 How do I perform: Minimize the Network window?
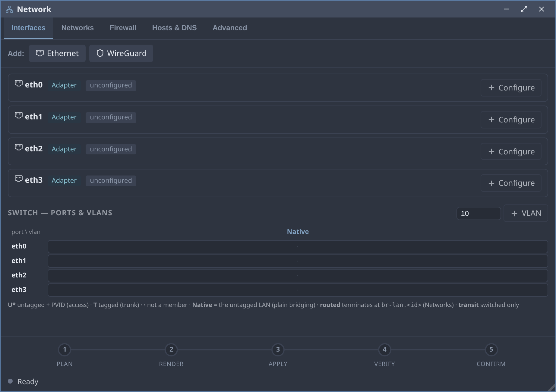tap(507, 9)
